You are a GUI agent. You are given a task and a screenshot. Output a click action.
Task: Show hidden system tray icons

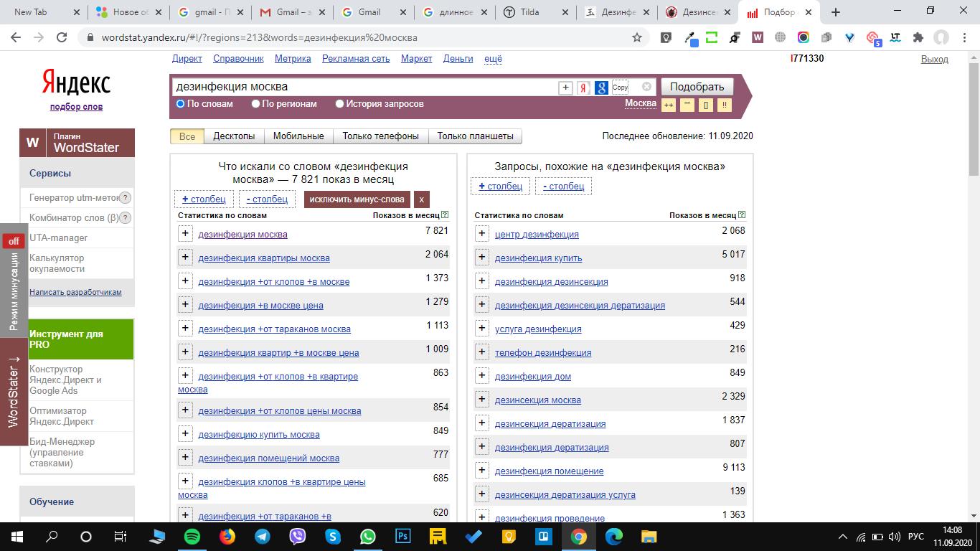point(843,537)
